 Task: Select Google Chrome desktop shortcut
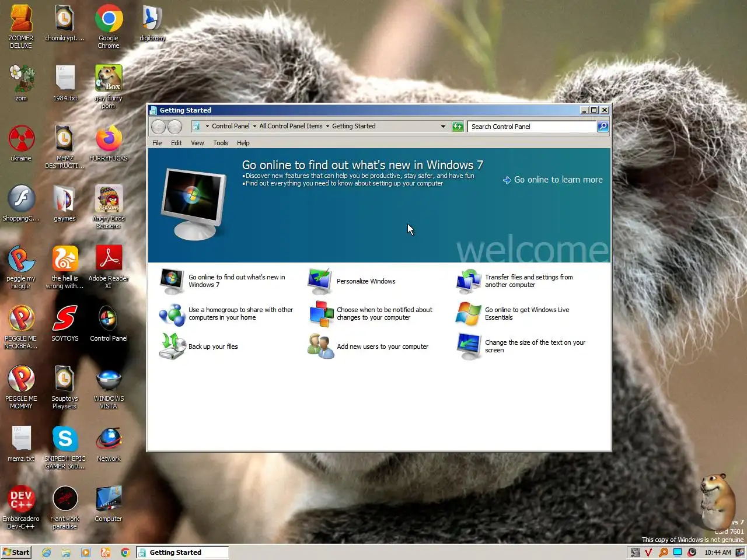tap(109, 26)
